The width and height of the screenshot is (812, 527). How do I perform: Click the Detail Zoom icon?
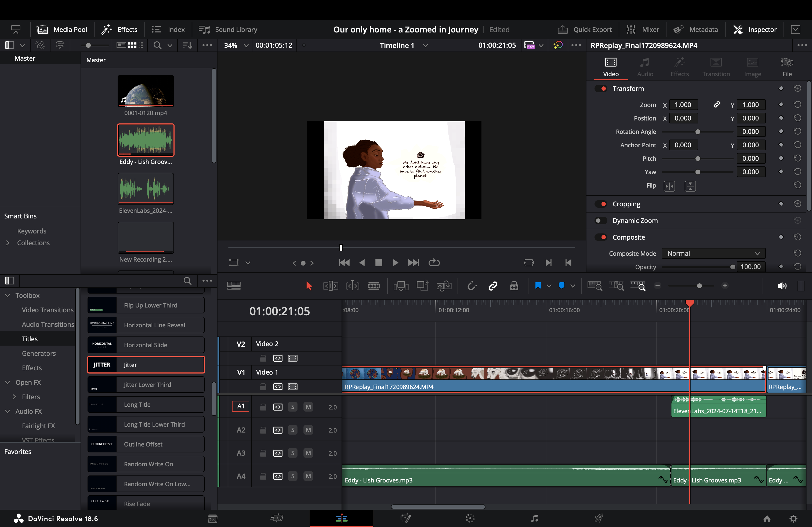pyautogui.click(x=617, y=286)
